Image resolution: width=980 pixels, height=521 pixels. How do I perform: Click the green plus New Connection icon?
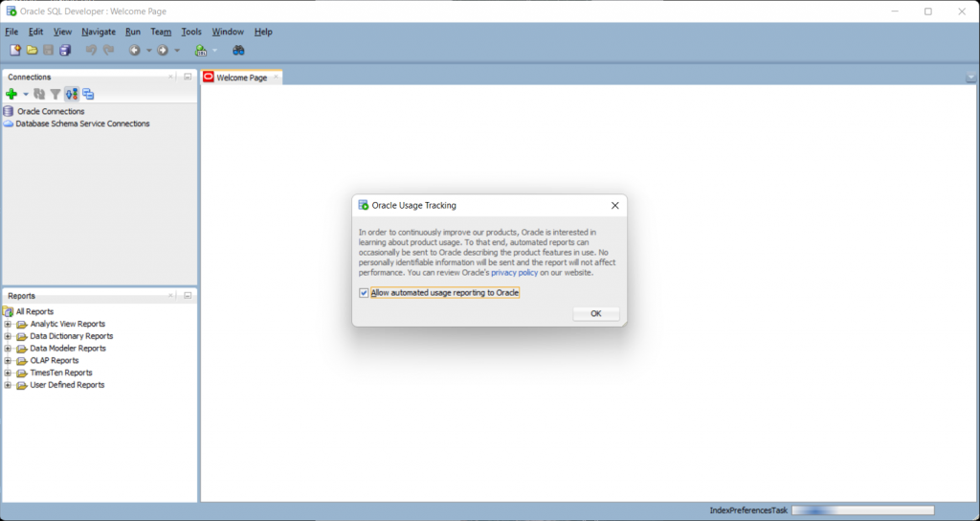point(11,94)
